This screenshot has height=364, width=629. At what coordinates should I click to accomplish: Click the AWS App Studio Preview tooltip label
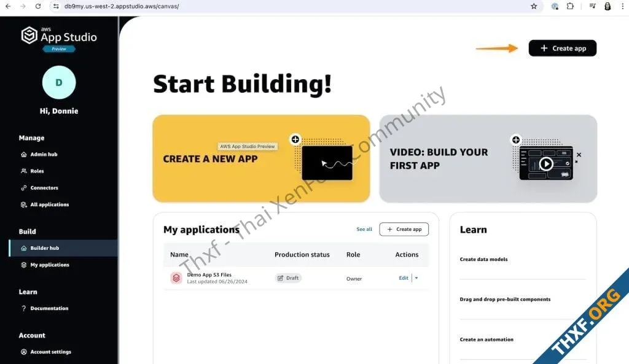tap(248, 147)
